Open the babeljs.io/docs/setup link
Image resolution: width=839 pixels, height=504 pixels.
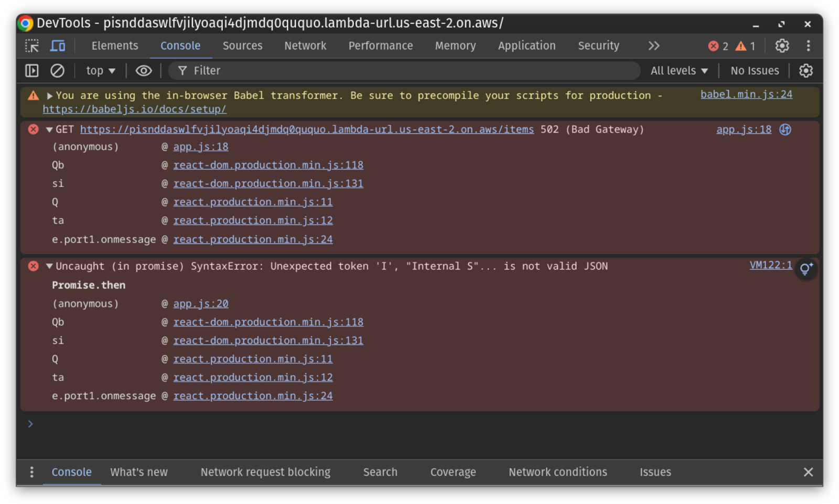(x=135, y=109)
